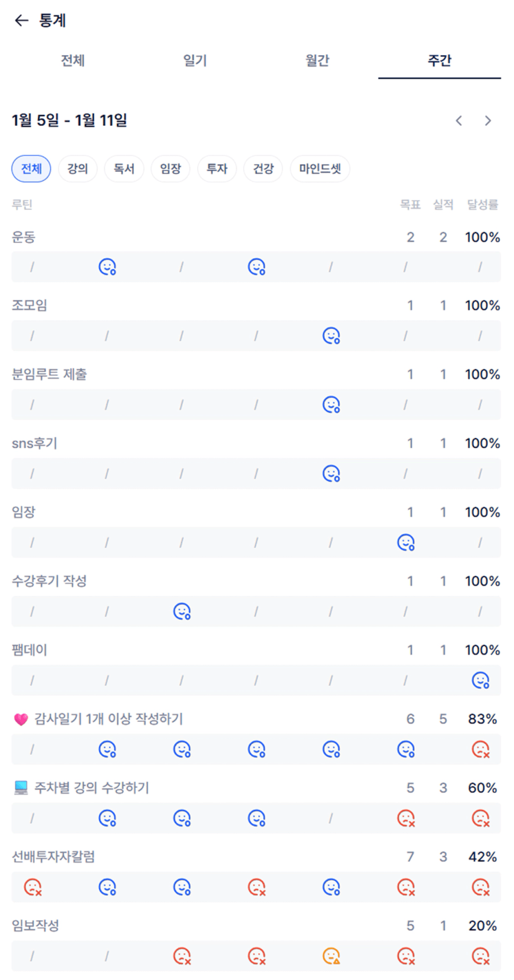Viewport: 514px width, 980px height.
Task: Tap the blue smiley in 수강후기 작성 row
Action: click(182, 612)
